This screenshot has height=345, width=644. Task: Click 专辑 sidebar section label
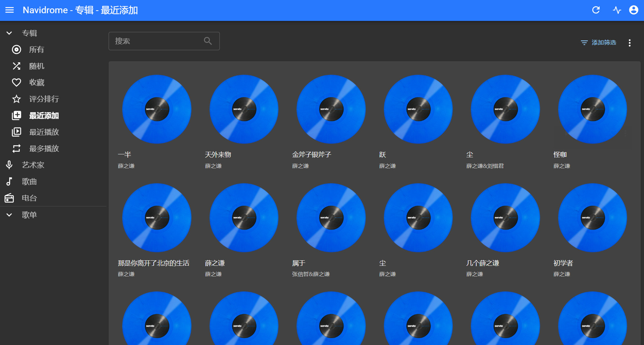[29, 33]
